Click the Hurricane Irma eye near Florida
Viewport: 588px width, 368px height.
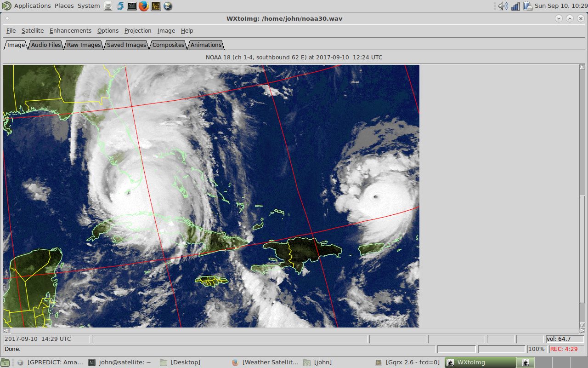coord(128,193)
